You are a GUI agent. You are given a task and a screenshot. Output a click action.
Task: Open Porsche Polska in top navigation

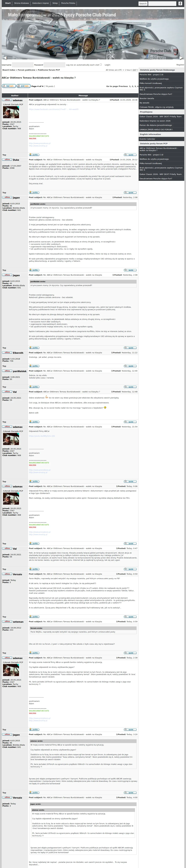pos(68,3)
